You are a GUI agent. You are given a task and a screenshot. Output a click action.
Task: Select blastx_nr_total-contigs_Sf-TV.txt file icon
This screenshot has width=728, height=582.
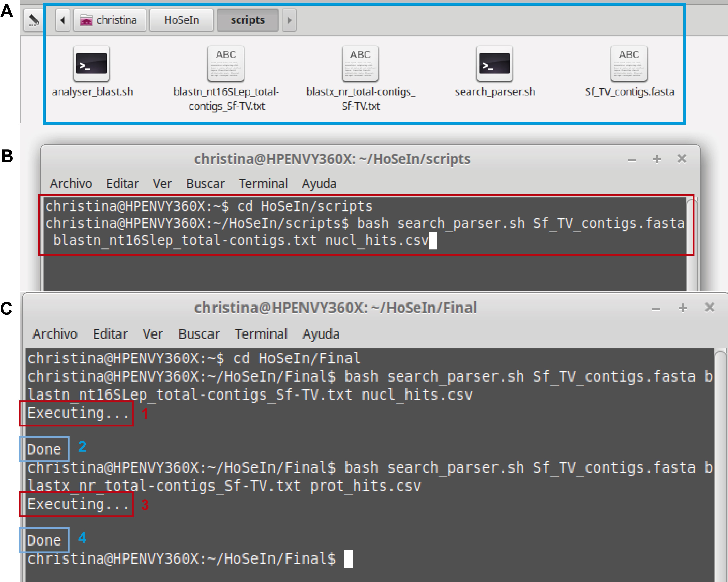pos(360,64)
